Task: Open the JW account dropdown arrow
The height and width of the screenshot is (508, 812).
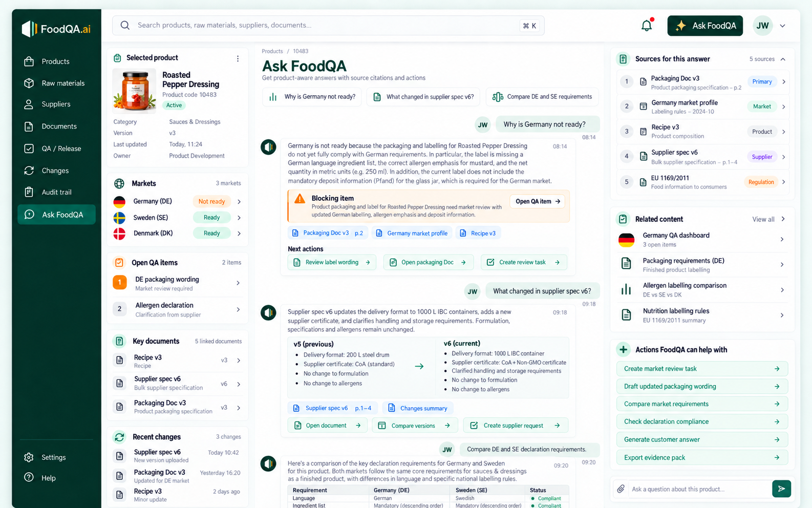Action: (782, 26)
